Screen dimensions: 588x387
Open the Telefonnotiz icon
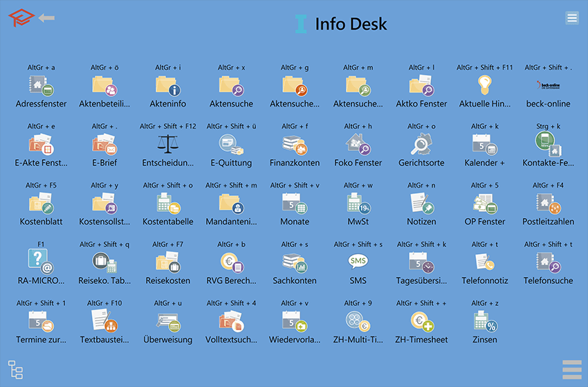click(x=484, y=262)
